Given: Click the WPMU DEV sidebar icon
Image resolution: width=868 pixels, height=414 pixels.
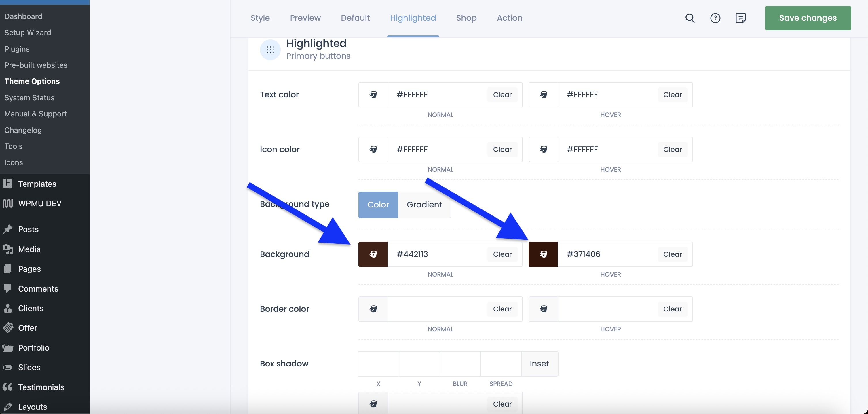Looking at the screenshot, I should 8,203.
